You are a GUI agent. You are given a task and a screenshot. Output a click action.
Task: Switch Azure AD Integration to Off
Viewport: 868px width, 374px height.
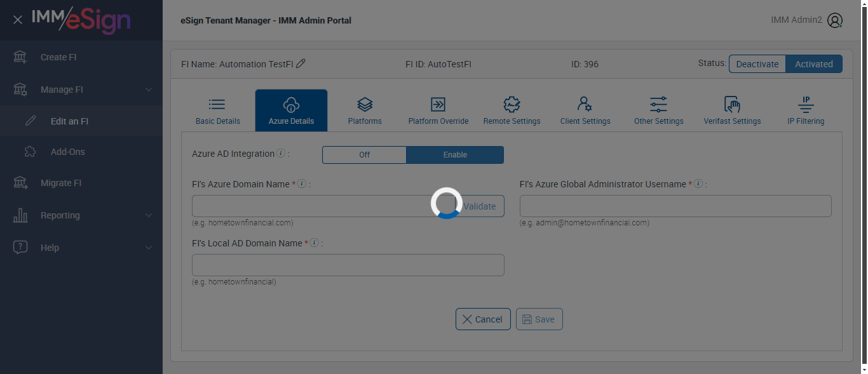(x=364, y=155)
